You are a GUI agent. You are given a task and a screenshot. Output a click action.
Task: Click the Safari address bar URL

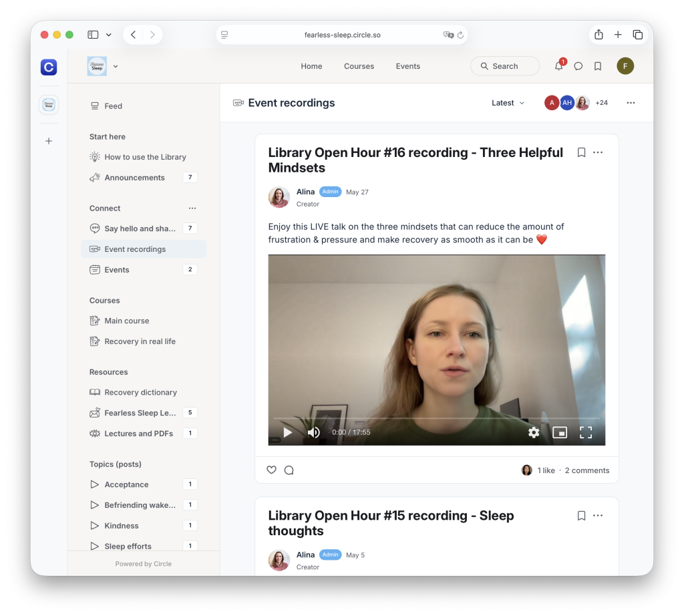pyautogui.click(x=343, y=35)
